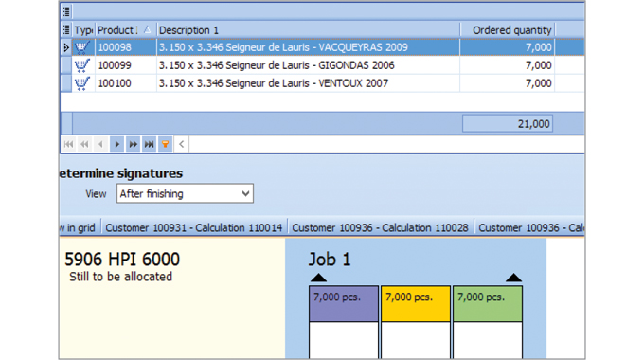
Task: Go to the last record in the navigator
Action: (x=149, y=144)
